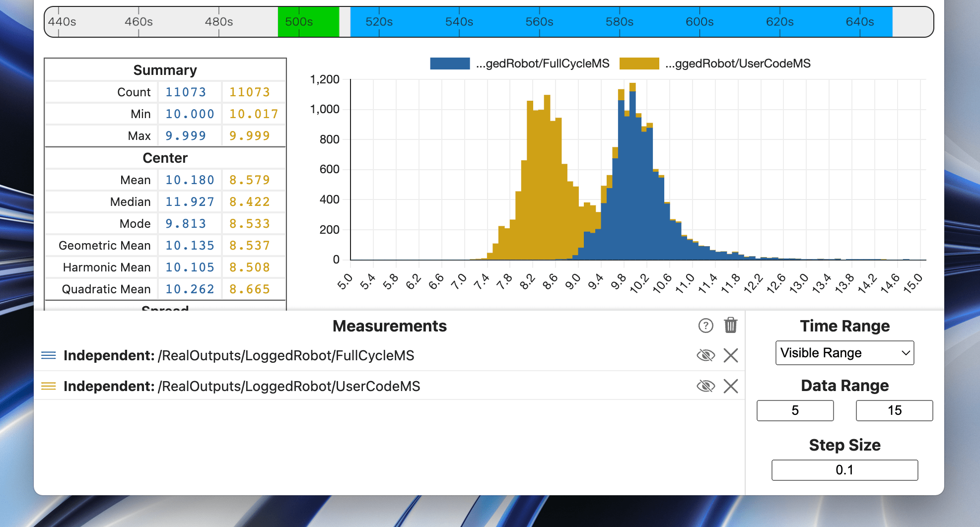Grab the blue FullCycleMS reorder handle

(x=48, y=355)
